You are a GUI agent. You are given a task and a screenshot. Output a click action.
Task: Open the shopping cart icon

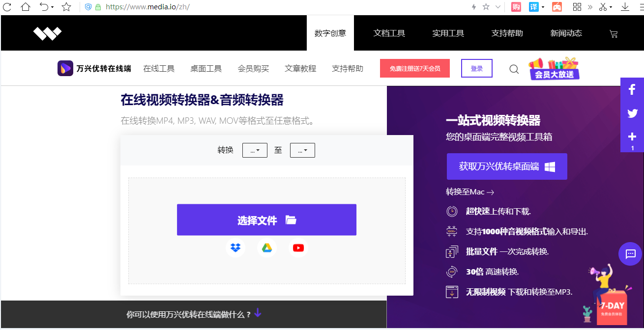tap(613, 33)
